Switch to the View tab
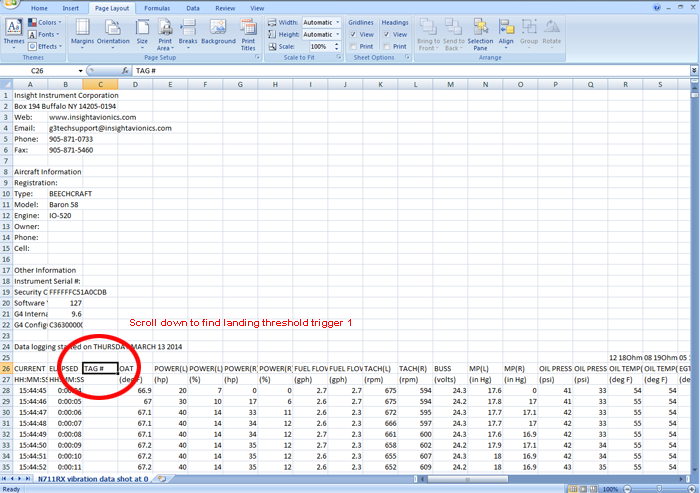The height and width of the screenshot is (493, 700). pos(257,8)
